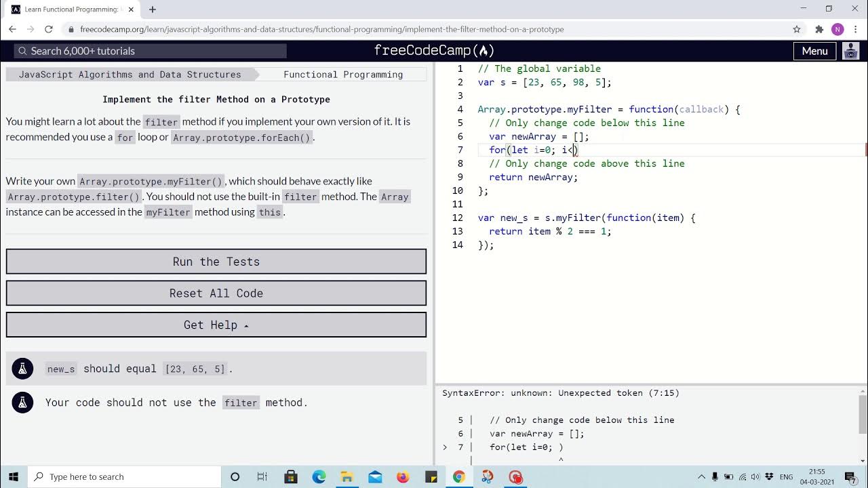
Task: Click the SyntaxError message in console
Action: 561,393
